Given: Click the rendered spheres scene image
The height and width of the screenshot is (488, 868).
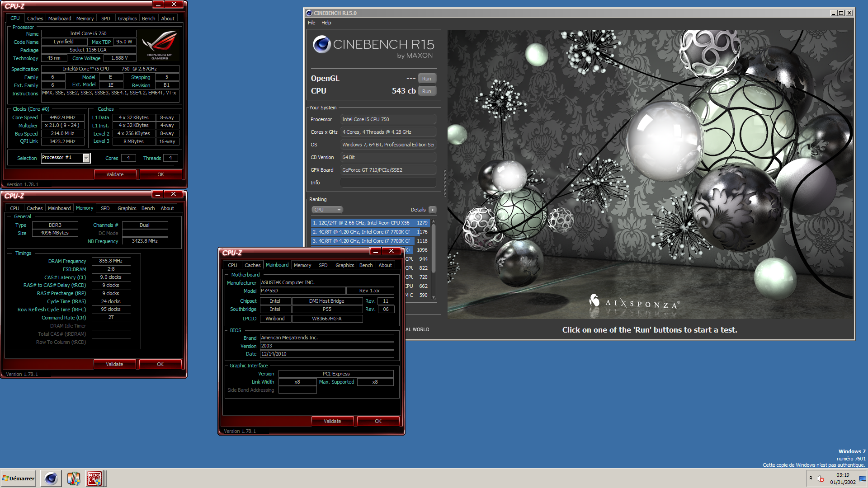Looking at the screenshot, I should 650,174.
